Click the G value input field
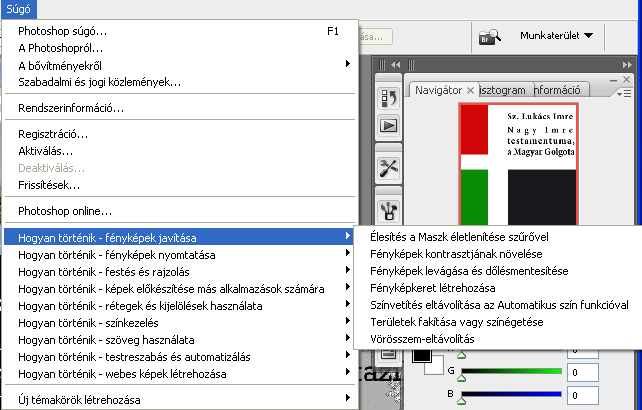This screenshot has height=410, width=642. point(583,372)
